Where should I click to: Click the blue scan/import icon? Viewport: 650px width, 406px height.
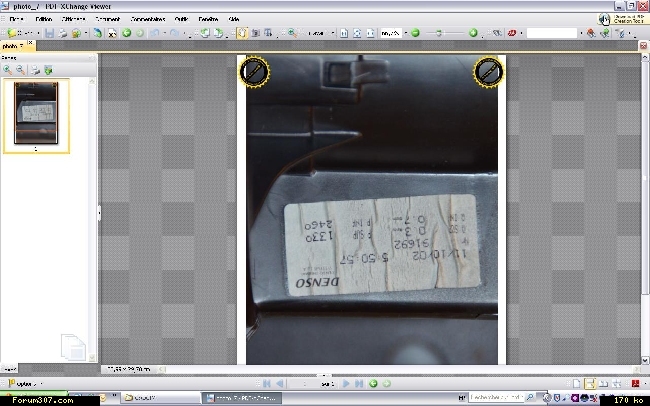coord(98,33)
